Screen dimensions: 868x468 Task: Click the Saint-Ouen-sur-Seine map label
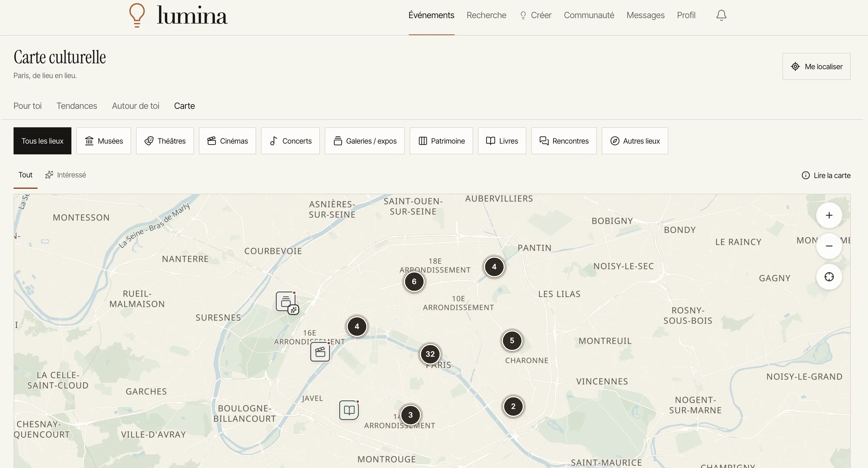pos(413,206)
